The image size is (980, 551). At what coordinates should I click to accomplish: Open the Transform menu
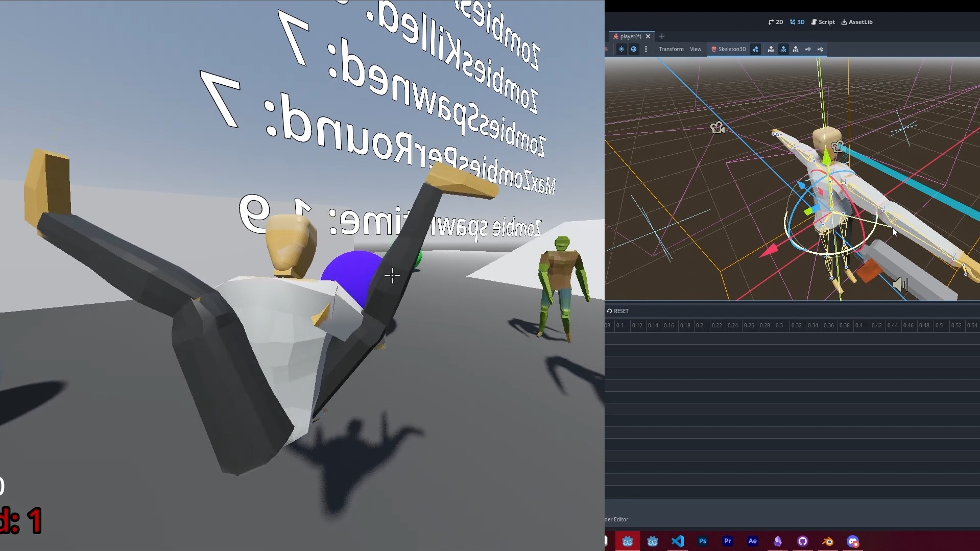coord(671,49)
